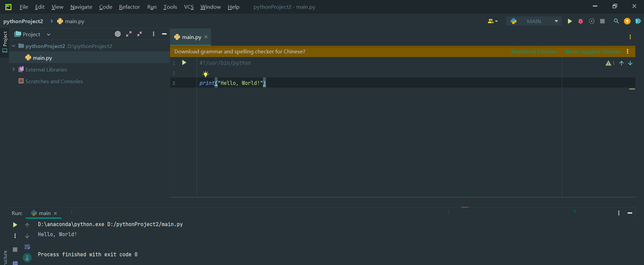Open the Help menu
Image resolution: width=644 pixels, height=265 pixels.
[233, 7]
